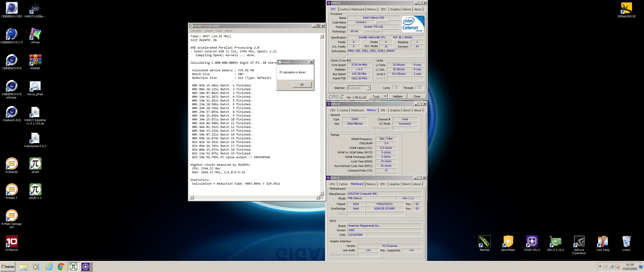Switch to Mainboard tab in top CPU-Z
This screenshot has width=644, height=272.
[358, 9]
